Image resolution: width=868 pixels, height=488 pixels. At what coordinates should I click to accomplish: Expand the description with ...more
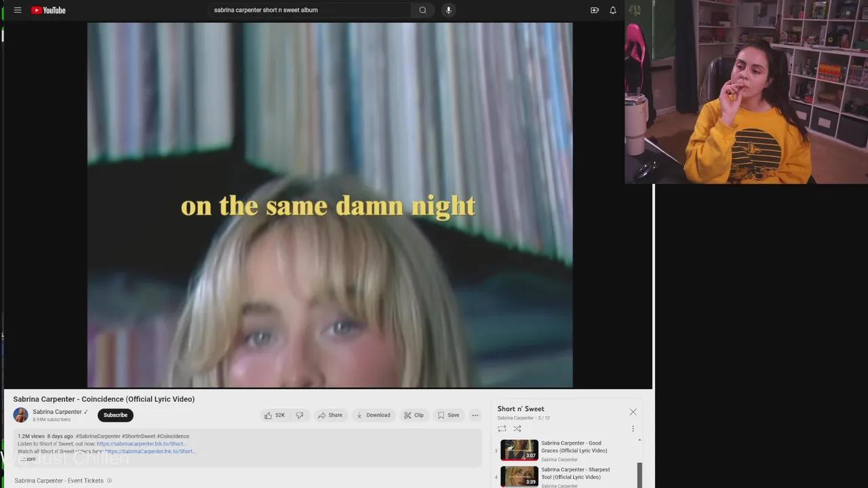[x=27, y=459]
